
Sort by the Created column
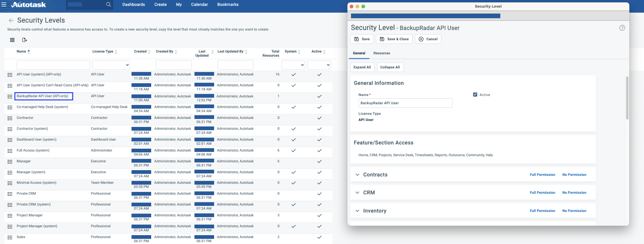149,52
